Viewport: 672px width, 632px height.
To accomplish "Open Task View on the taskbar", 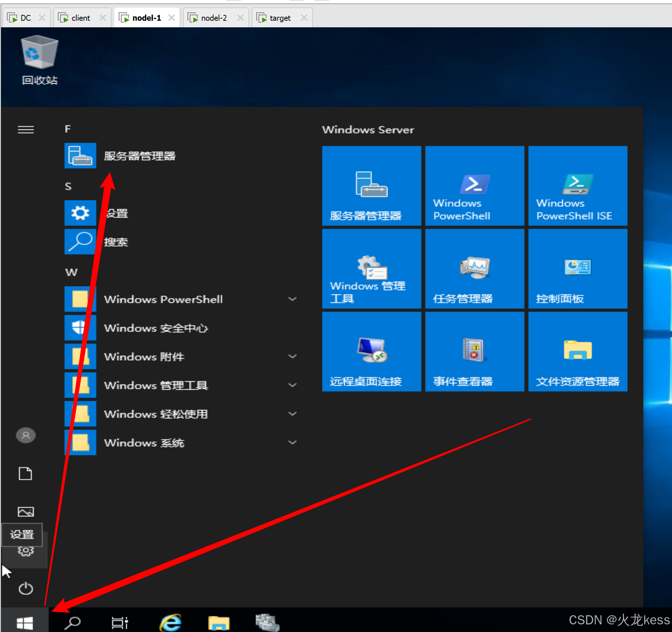I will pyautogui.click(x=120, y=623).
